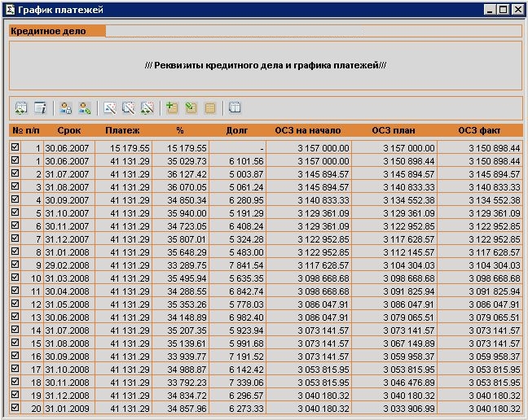Toggle the checkbox for row number 10
The width and height of the screenshot is (528, 420).
15,278
